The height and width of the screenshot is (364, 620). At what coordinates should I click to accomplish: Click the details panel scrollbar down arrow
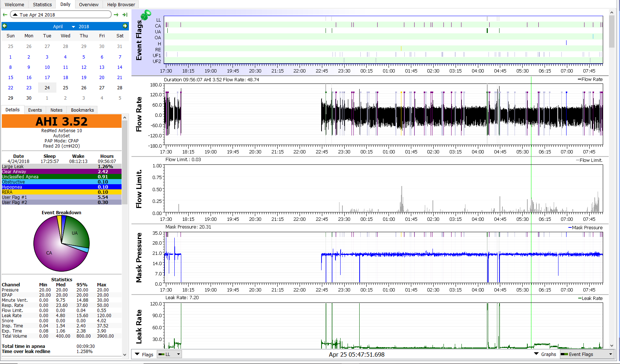click(125, 354)
